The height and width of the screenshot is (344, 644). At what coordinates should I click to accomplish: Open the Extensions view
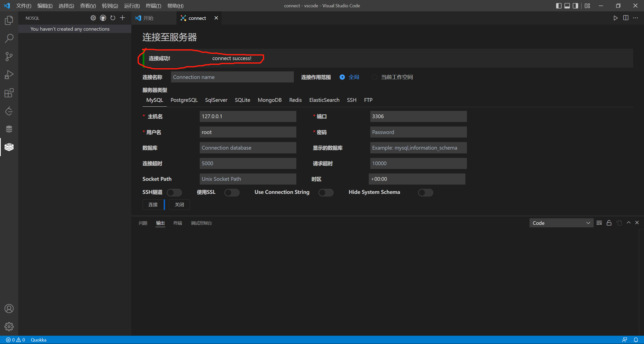coord(9,93)
